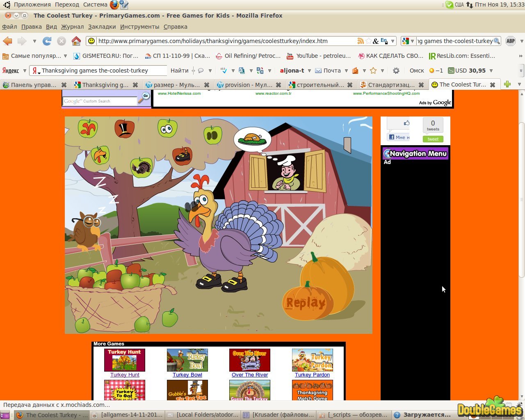
Task: Click the Thanksgiving Match Game thumbnail
Action: (313, 390)
